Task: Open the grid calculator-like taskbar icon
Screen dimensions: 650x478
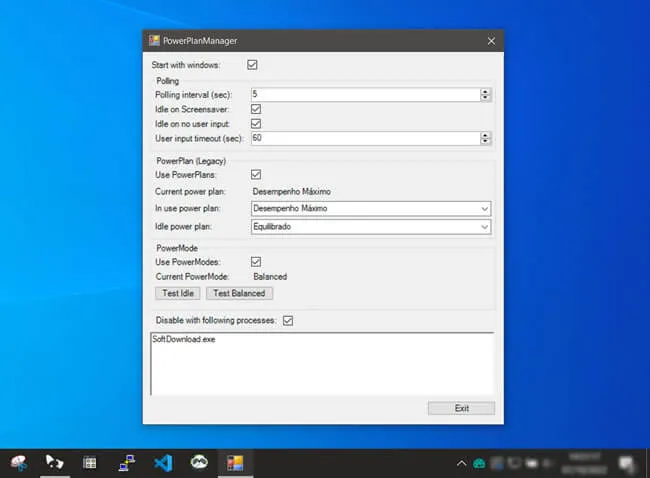Action: click(90, 463)
